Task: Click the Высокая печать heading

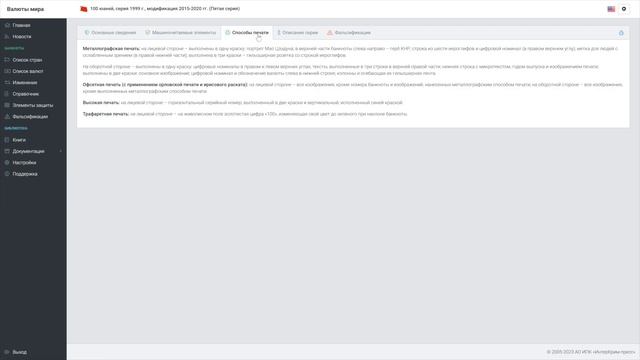Action: click(101, 102)
